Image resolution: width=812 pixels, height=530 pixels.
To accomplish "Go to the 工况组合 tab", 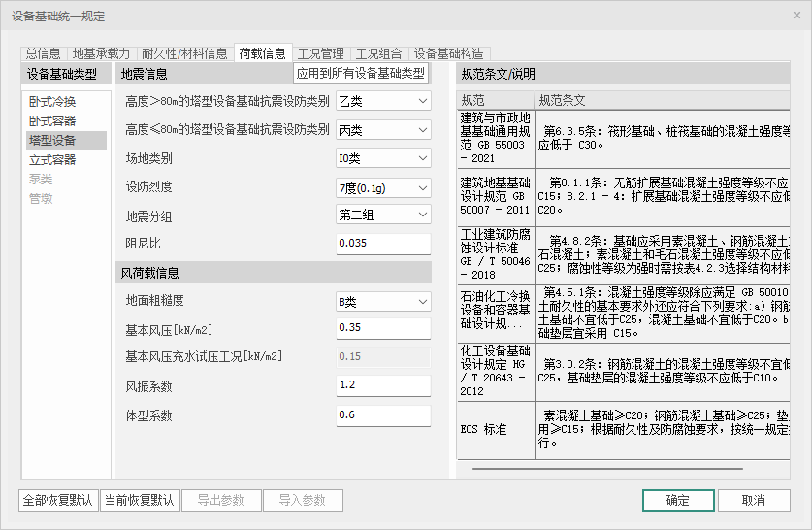I will (378, 53).
